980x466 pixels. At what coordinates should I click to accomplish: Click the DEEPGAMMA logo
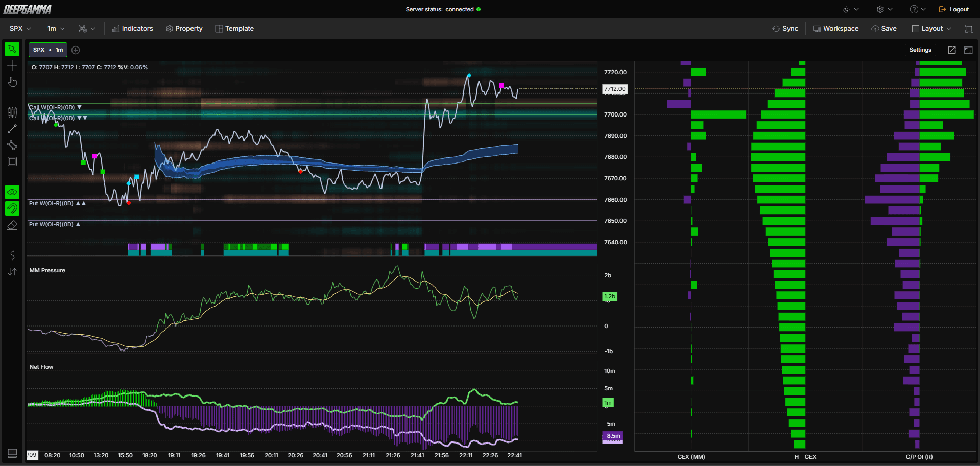(x=28, y=9)
